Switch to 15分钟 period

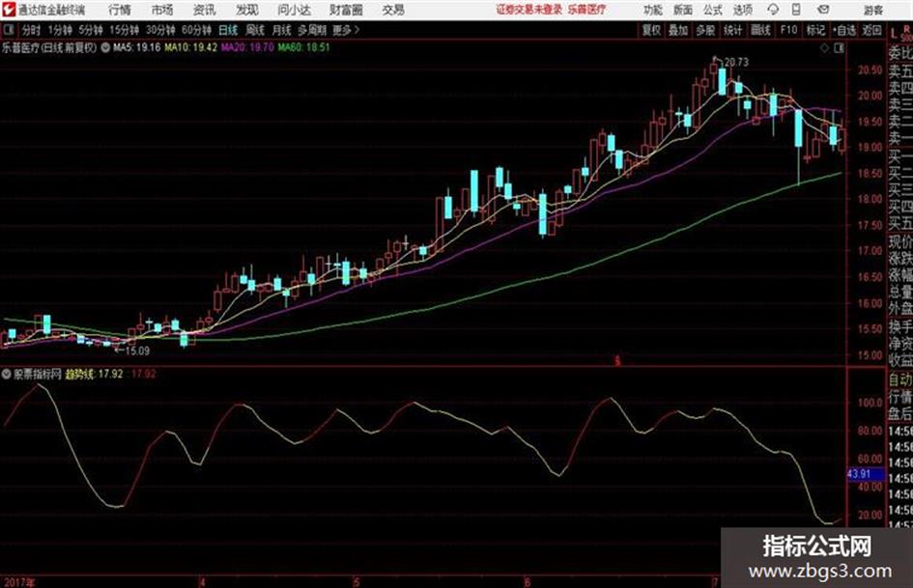click(124, 30)
